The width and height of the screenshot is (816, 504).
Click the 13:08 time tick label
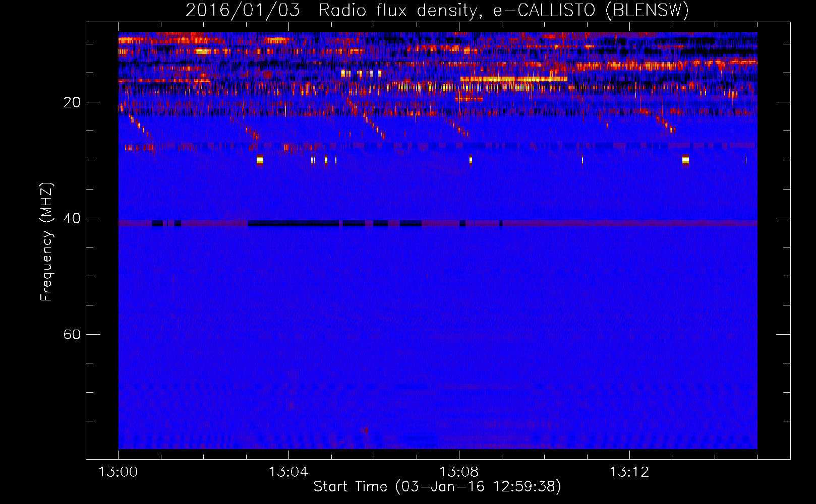(x=459, y=472)
